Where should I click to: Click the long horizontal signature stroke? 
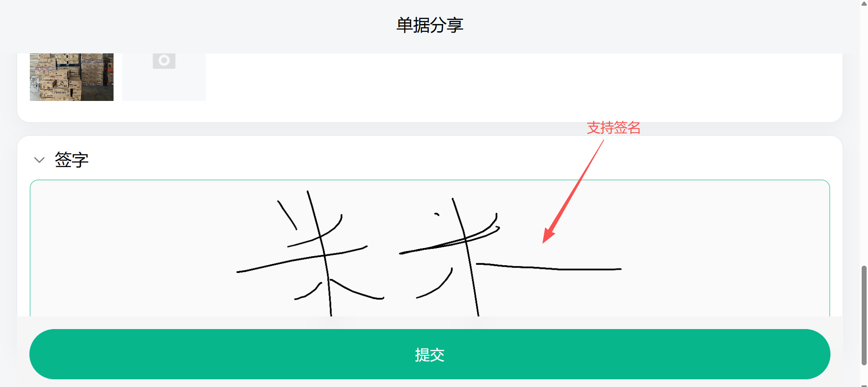(x=549, y=267)
